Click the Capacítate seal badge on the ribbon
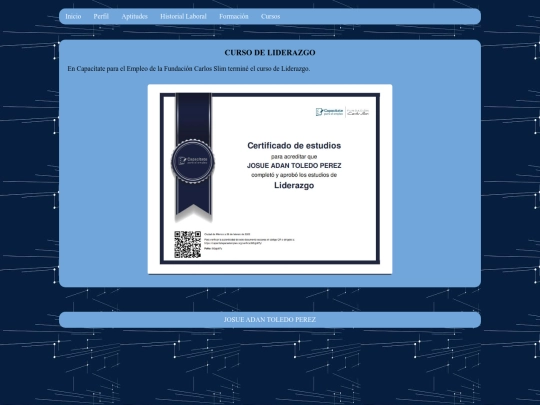 coord(193,162)
